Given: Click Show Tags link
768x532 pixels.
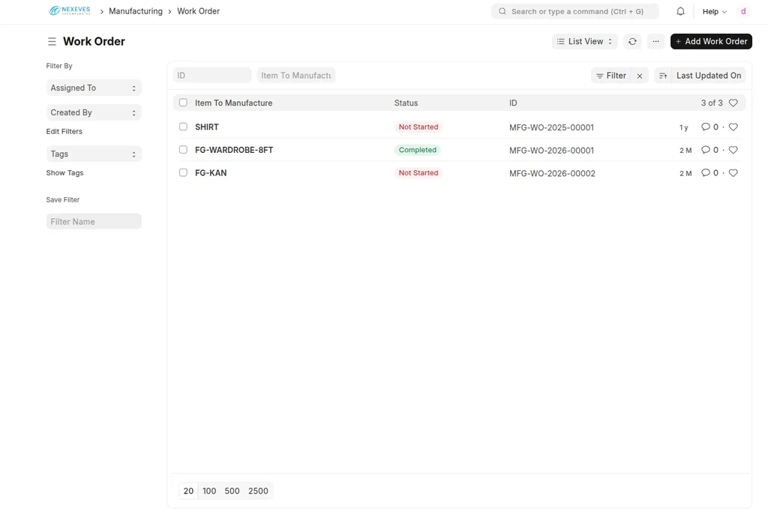Looking at the screenshot, I should click(64, 173).
